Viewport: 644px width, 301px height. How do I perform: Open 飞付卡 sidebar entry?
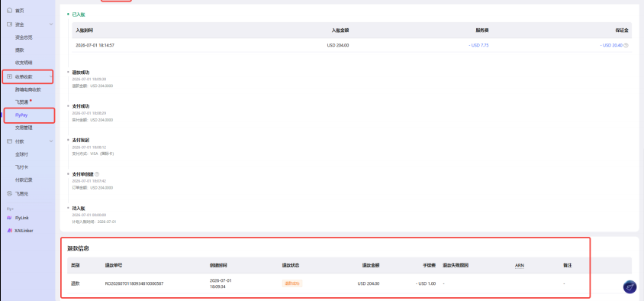[x=22, y=167]
